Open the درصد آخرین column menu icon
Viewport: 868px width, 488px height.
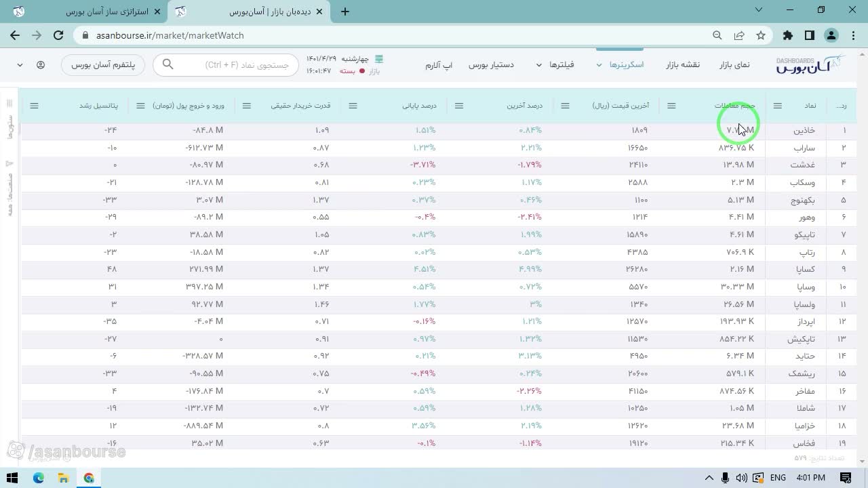[459, 106]
